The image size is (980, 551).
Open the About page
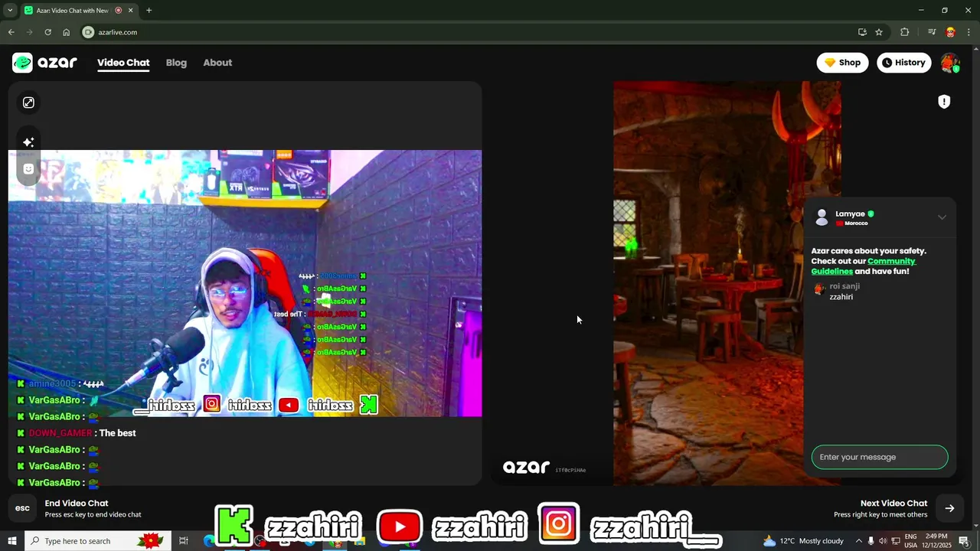[x=217, y=63]
